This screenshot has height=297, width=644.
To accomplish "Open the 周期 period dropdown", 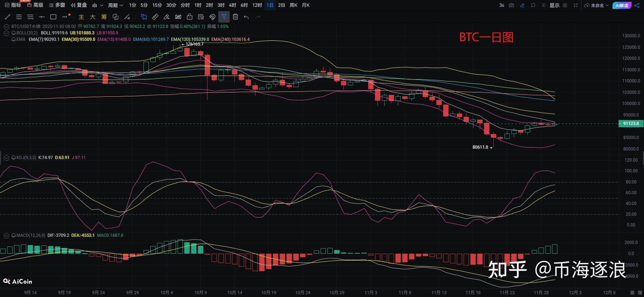I will point(113,5).
